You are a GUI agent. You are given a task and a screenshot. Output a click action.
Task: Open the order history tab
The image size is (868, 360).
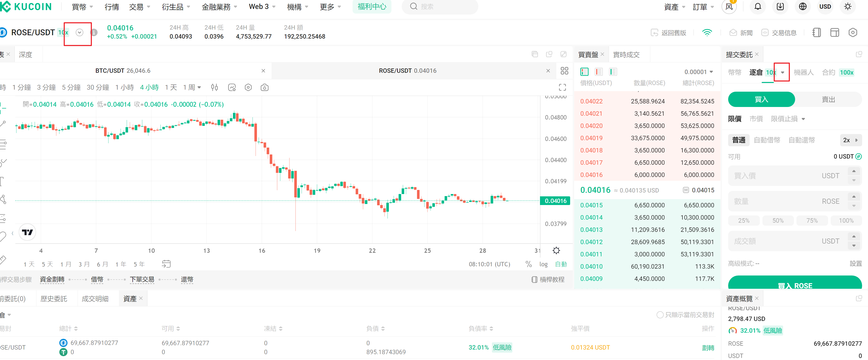coord(54,299)
